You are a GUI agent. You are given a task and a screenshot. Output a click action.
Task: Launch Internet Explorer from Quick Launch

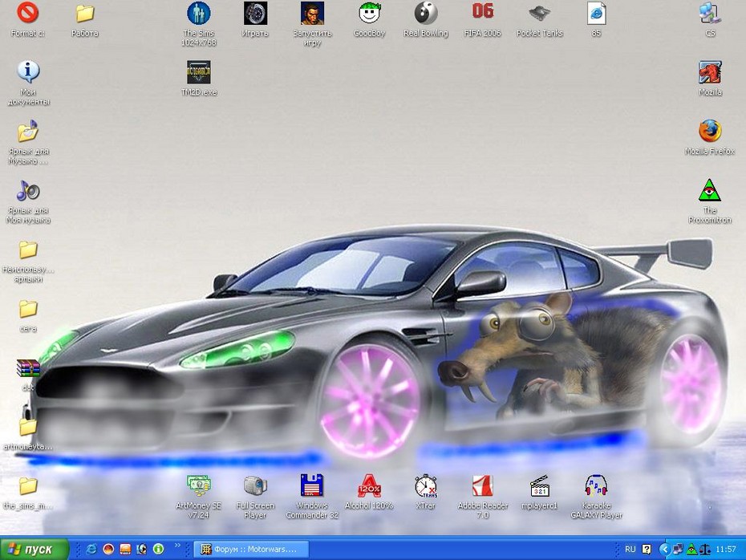91,549
